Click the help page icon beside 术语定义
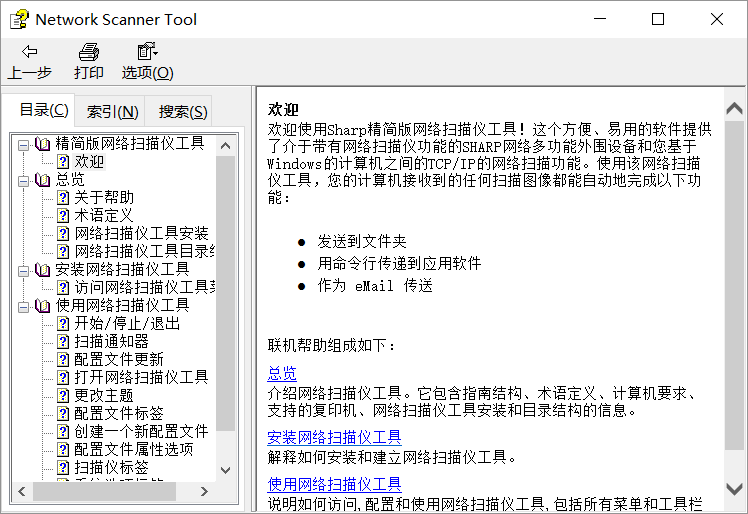Screen dimensions: 748x514 63,216
